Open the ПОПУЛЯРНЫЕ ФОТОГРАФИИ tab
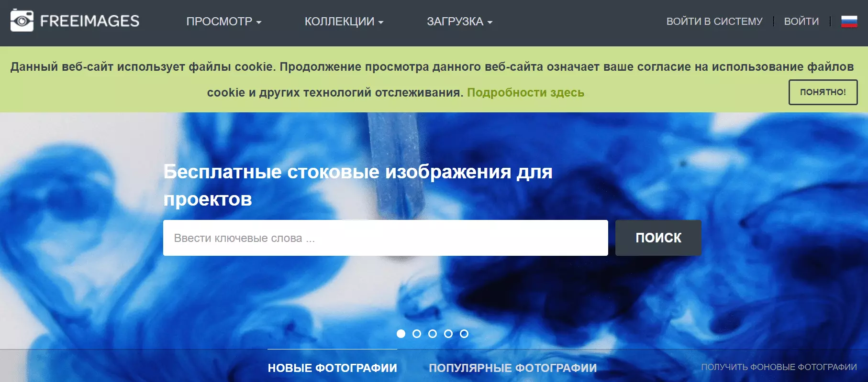This screenshot has width=868, height=382. coord(512,368)
